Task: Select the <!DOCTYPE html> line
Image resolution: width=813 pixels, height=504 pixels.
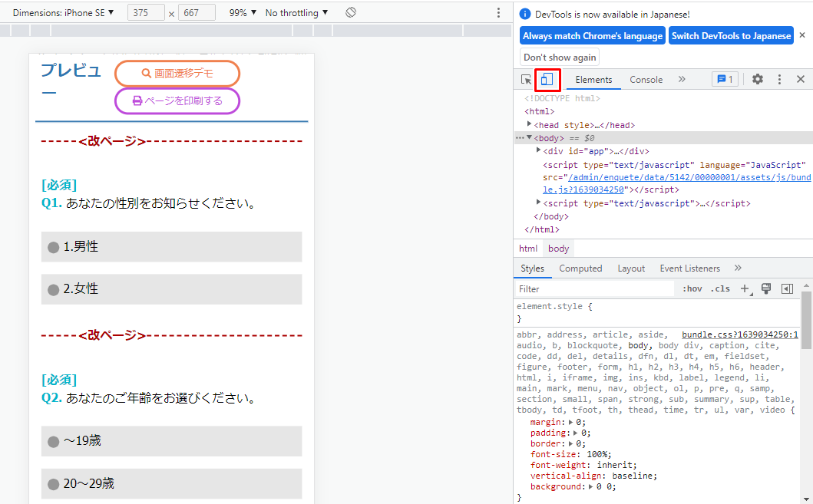Action: tap(562, 98)
